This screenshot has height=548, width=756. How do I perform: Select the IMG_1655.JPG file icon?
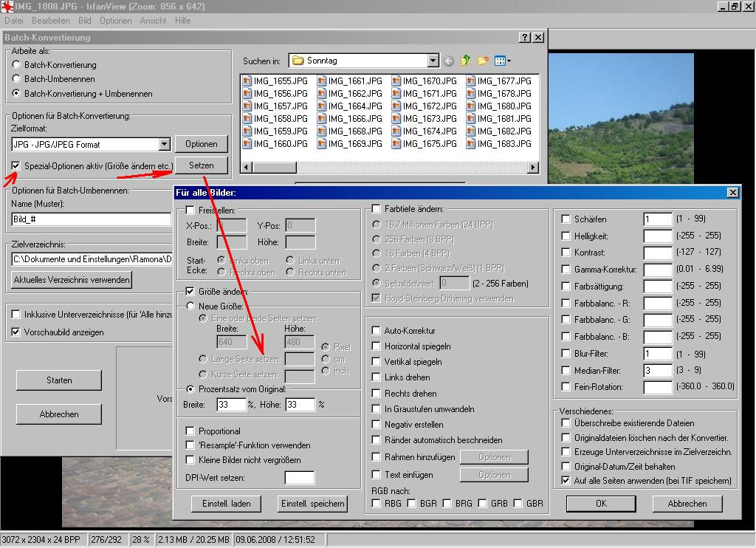247,81
